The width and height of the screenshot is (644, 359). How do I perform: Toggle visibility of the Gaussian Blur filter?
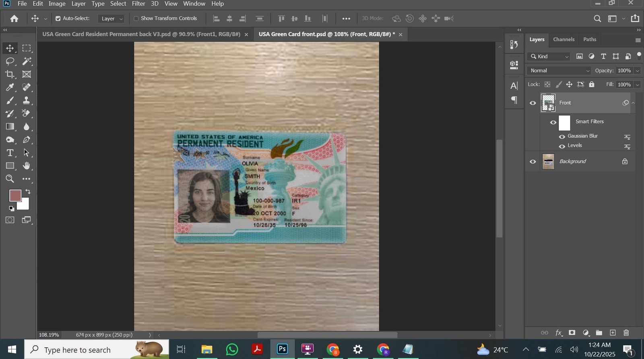point(562,136)
